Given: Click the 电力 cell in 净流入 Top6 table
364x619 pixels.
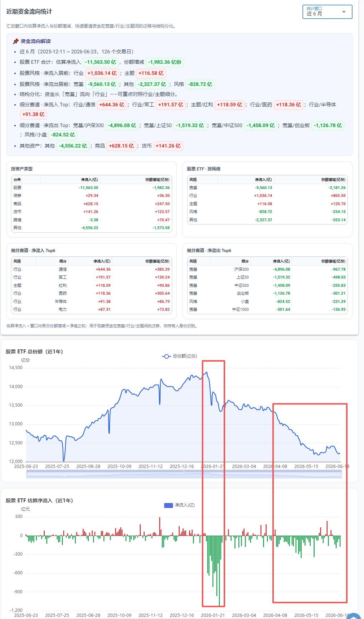Looking at the screenshot, I should [63, 310].
